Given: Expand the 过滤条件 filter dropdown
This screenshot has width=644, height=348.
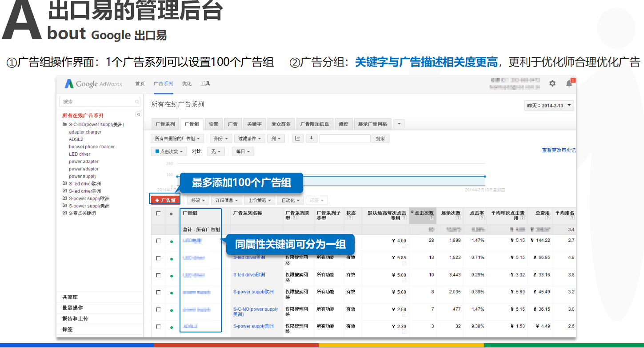Looking at the screenshot, I should point(250,138).
